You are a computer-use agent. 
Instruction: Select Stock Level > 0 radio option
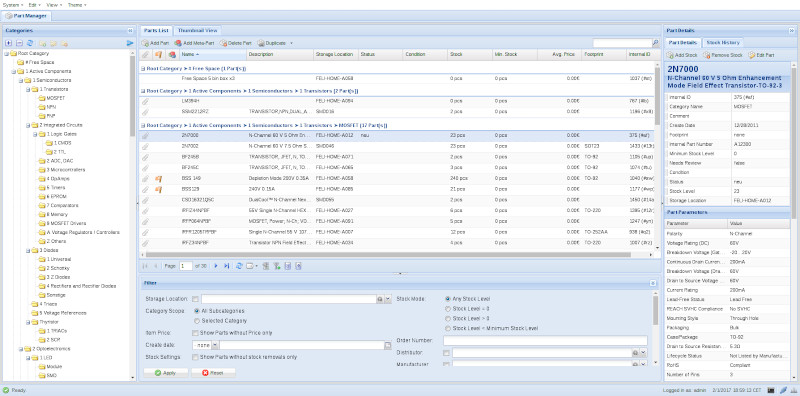[448, 318]
